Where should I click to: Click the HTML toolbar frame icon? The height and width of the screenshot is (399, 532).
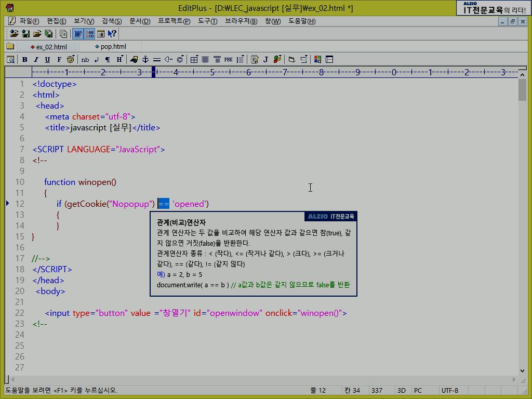[x=329, y=60]
